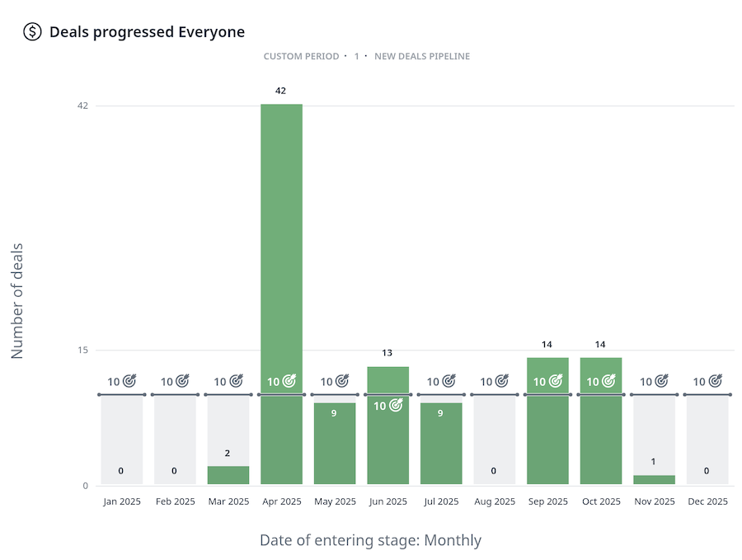Select the target icon inside Jun 2025 bar

396,405
